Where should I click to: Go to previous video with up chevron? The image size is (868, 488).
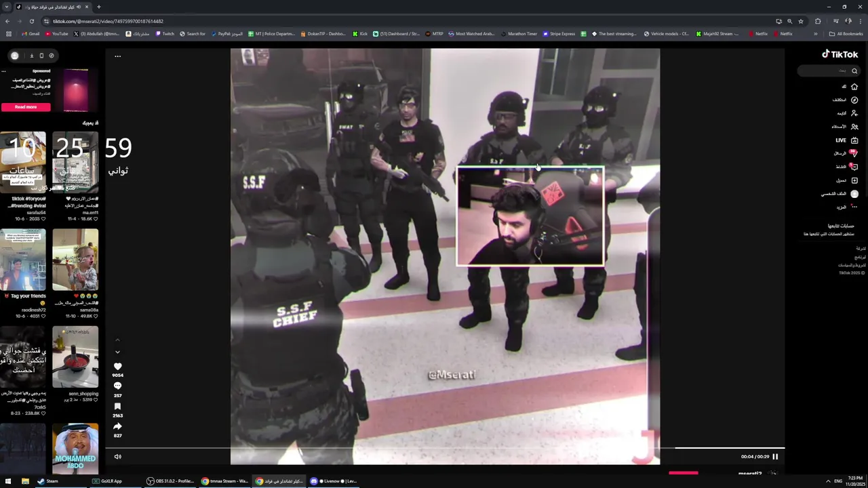(117, 340)
